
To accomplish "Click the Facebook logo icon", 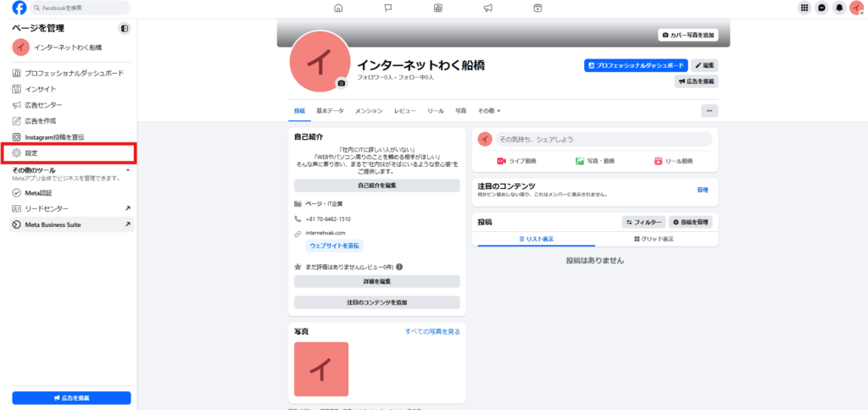I will click(x=19, y=8).
